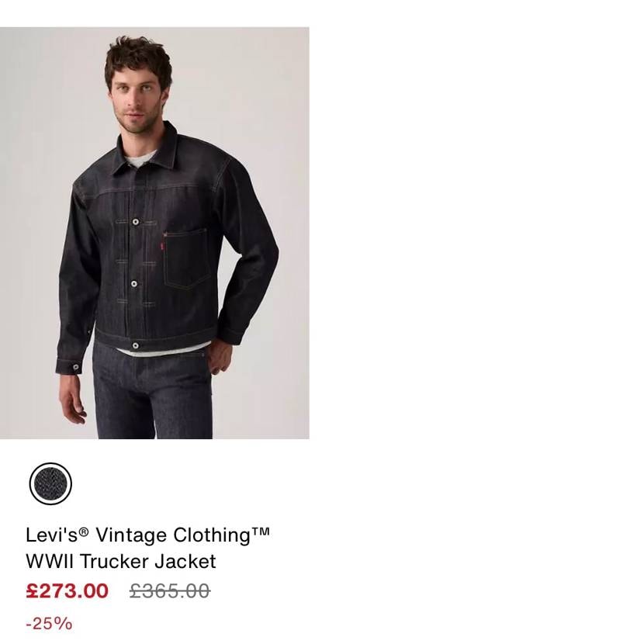Click the crossed-out £365.00 original price
The width and height of the screenshot is (644, 644).
coord(170,591)
